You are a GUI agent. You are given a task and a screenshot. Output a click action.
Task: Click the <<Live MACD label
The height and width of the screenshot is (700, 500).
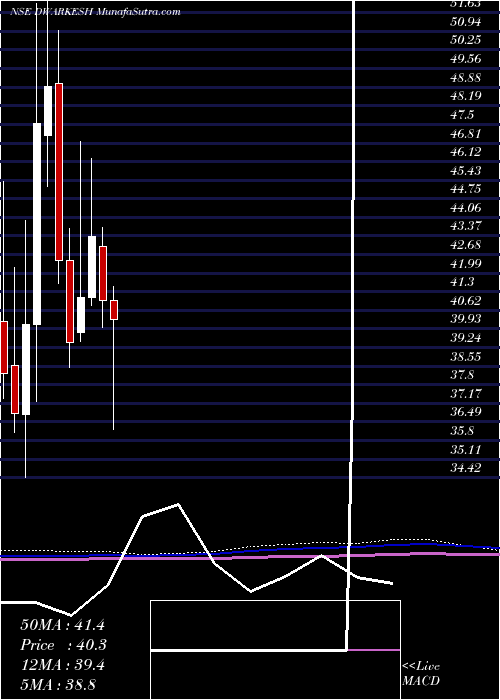point(421,674)
